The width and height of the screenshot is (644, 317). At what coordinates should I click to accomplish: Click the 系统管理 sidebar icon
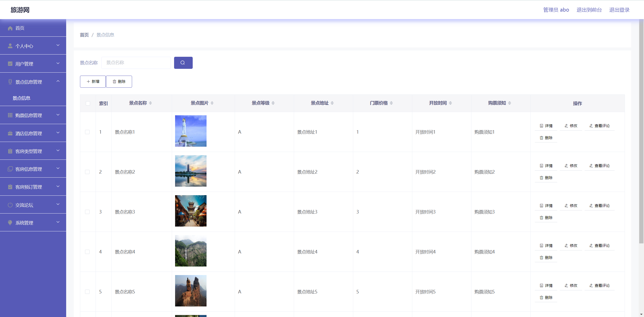[10, 223]
